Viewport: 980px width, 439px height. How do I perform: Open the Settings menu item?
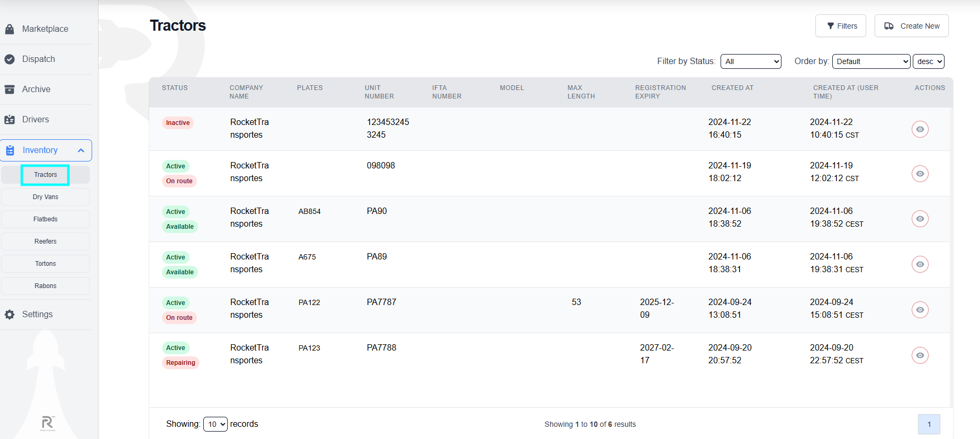coord(46,315)
